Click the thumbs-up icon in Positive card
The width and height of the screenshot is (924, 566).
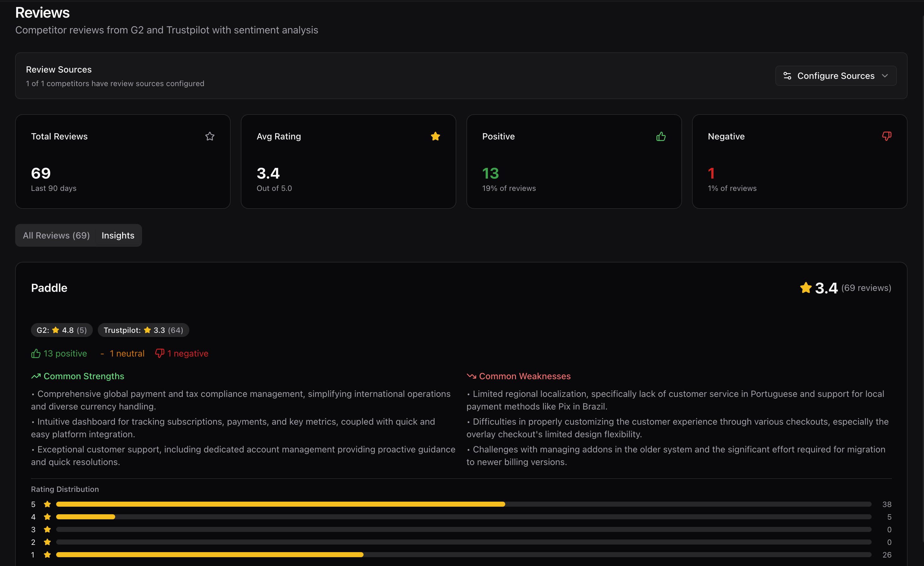(x=661, y=136)
